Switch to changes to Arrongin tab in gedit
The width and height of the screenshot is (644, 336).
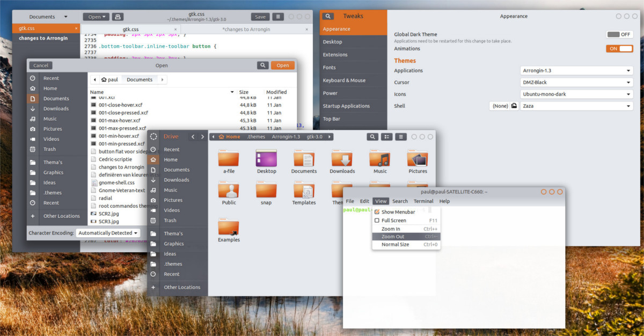click(x=246, y=30)
